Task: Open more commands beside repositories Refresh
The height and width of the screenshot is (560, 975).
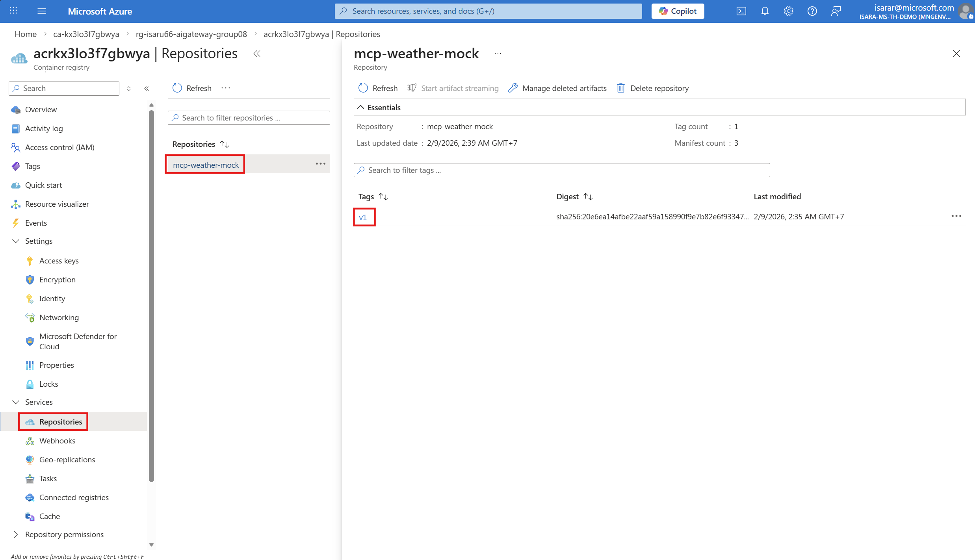Action: click(x=226, y=88)
